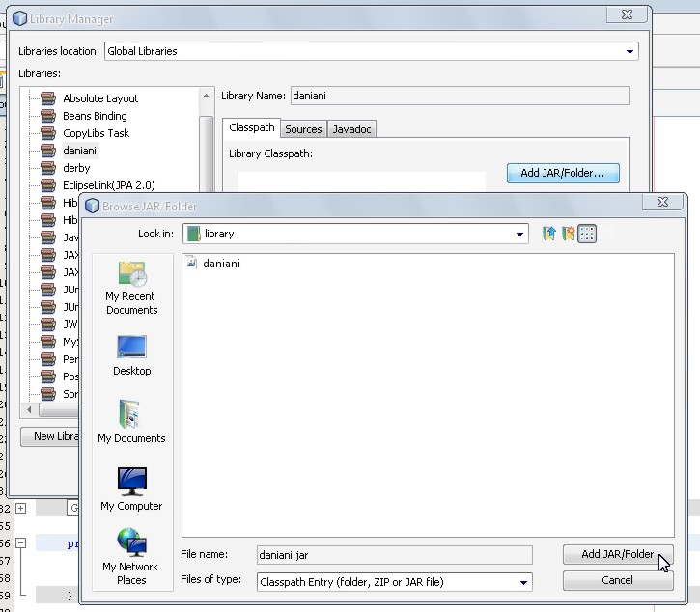Open Look in folder dropdown

519,234
